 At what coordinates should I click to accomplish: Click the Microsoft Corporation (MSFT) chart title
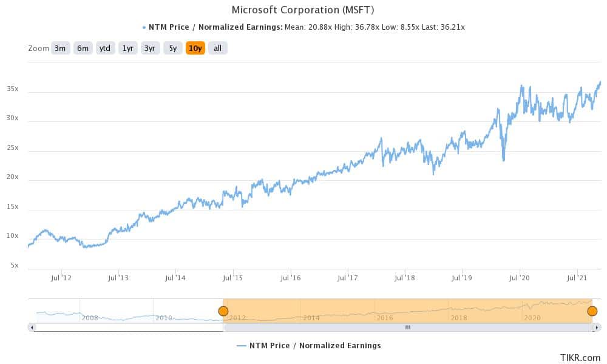point(303,10)
